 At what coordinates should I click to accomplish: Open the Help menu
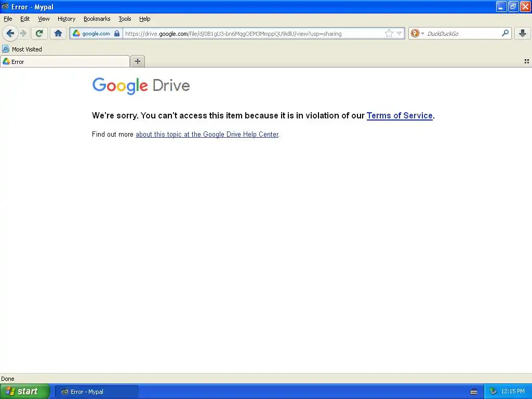tap(144, 19)
